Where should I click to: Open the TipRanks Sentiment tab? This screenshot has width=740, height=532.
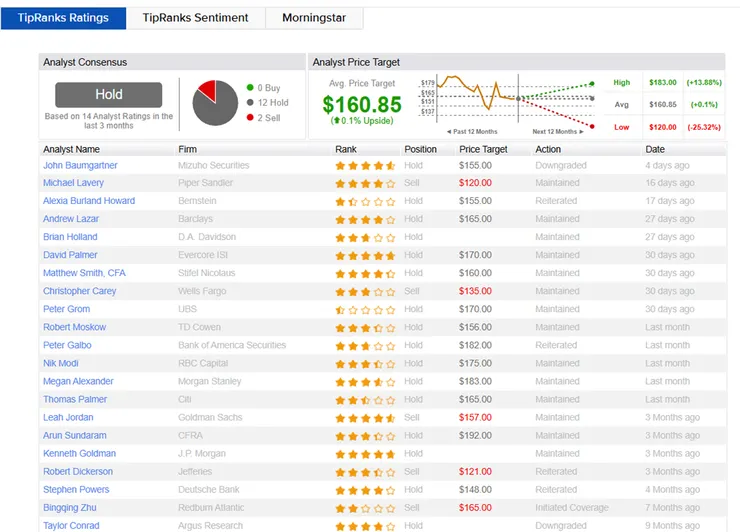pos(195,18)
